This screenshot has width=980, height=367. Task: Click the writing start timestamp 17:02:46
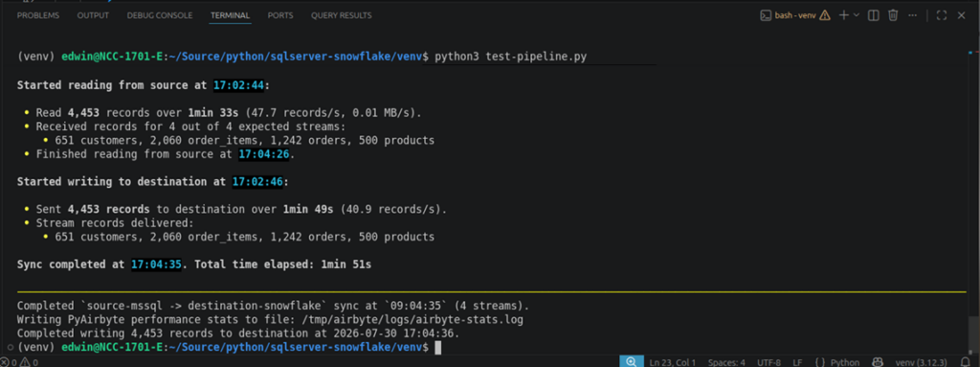(259, 182)
